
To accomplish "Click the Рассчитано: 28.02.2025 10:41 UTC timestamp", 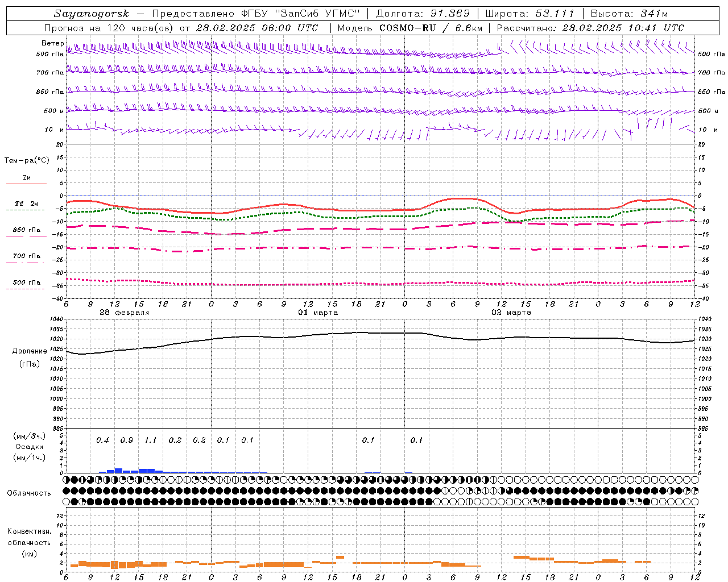I will (590, 28).
